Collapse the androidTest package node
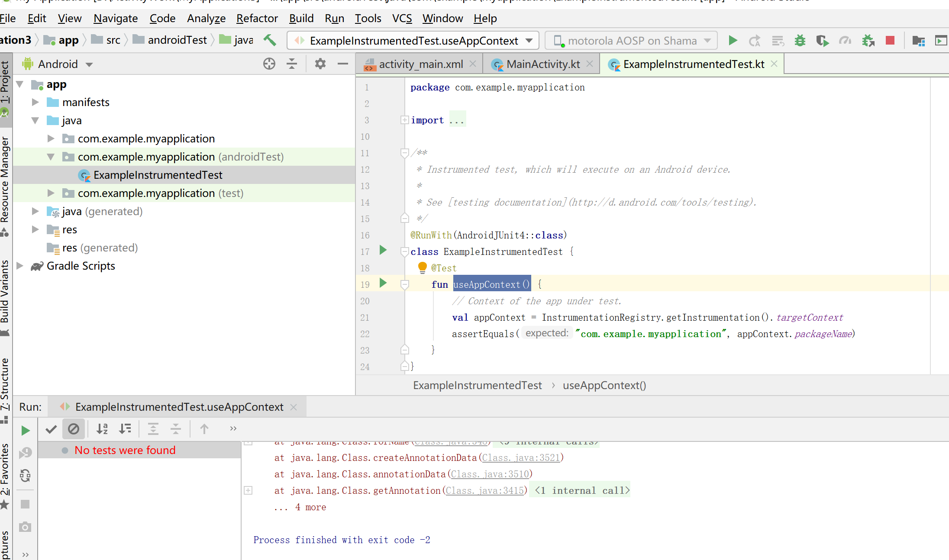The height and width of the screenshot is (560, 949). pyautogui.click(x=51, y=157)
